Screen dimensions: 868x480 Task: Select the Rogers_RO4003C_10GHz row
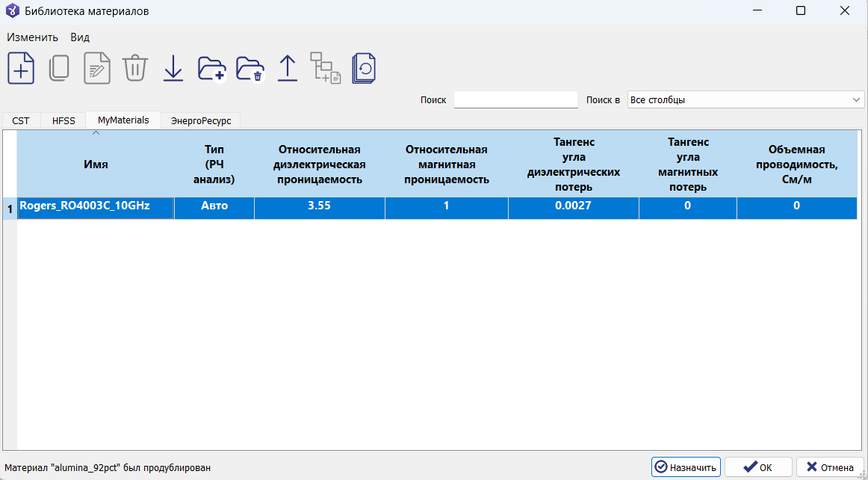pyautogui.click(x=437, y=208)
